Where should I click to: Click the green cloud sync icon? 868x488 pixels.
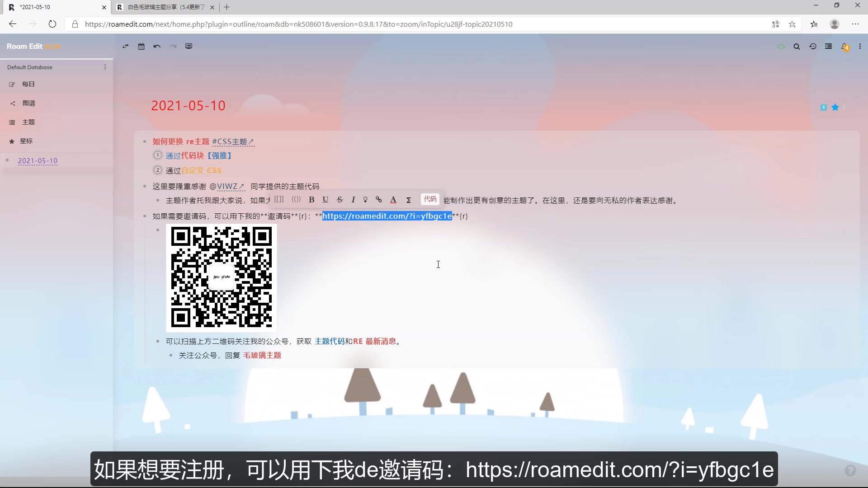781,46
